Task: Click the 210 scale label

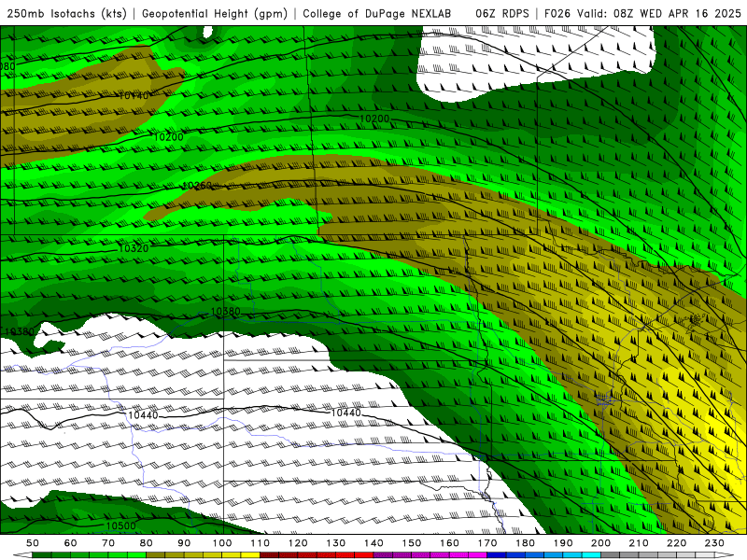Action: pos(639,543)
